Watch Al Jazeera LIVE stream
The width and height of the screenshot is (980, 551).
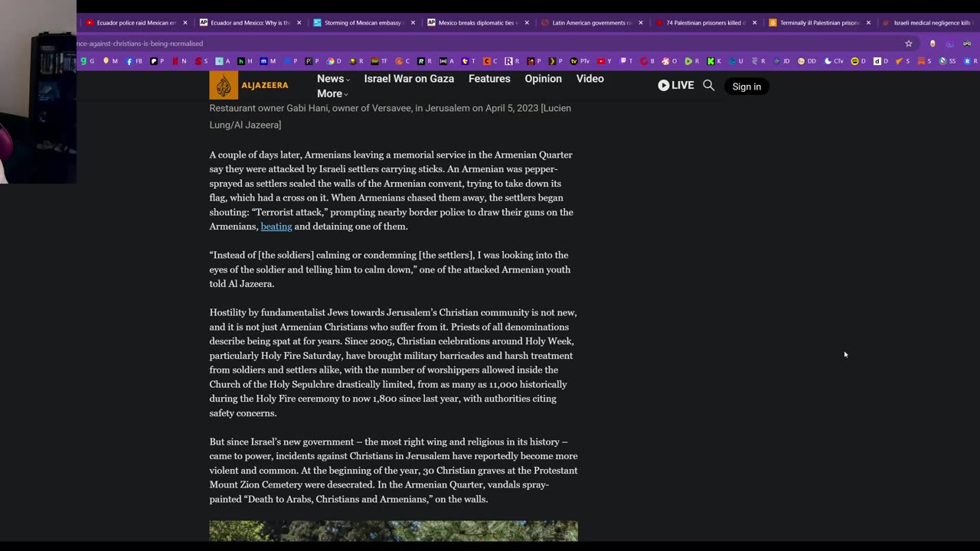[675, 86]
